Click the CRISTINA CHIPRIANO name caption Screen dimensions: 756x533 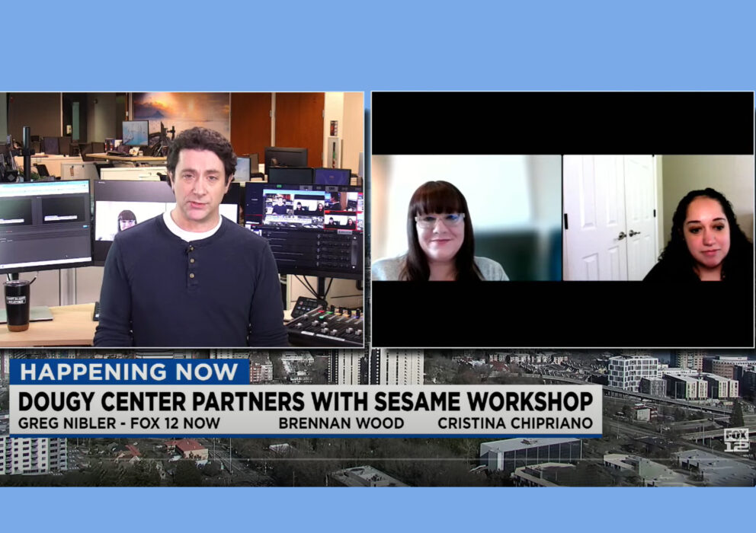pyautogui.click(x=515, y=423)
